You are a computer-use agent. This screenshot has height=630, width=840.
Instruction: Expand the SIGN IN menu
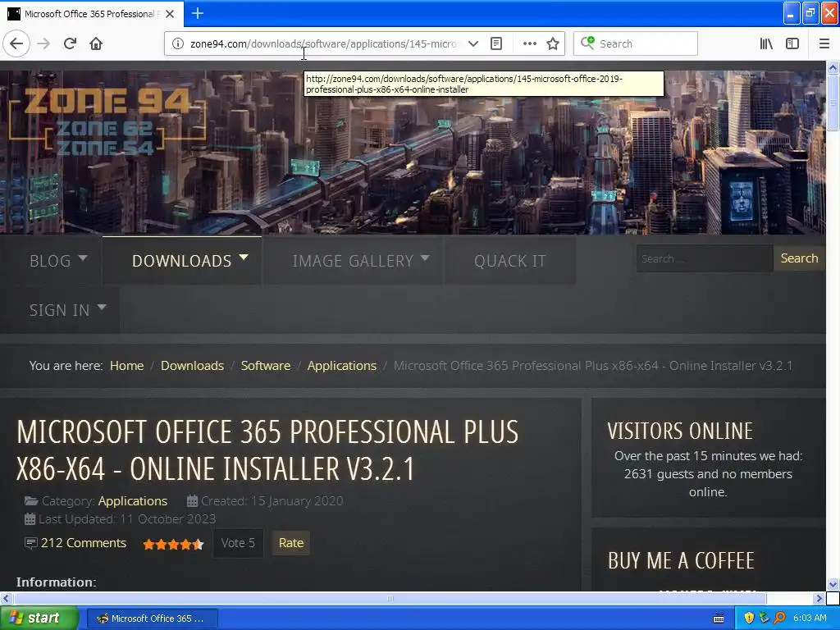(67, 309)
